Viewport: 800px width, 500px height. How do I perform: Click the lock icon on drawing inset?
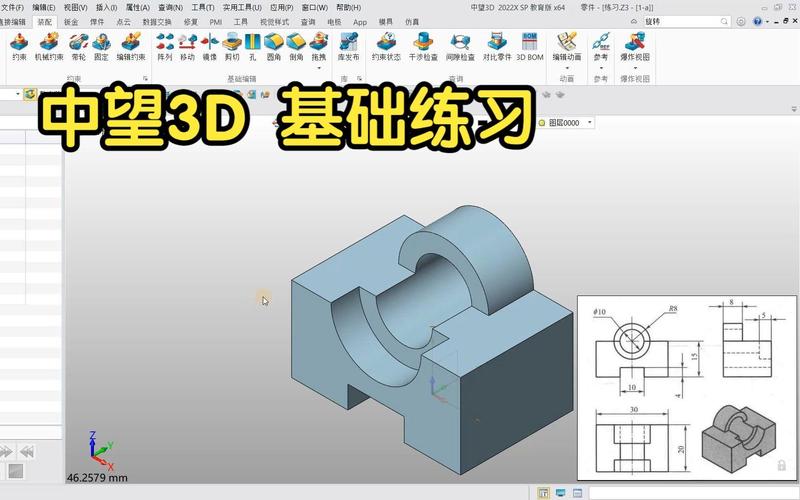click(x=781, y=465)
